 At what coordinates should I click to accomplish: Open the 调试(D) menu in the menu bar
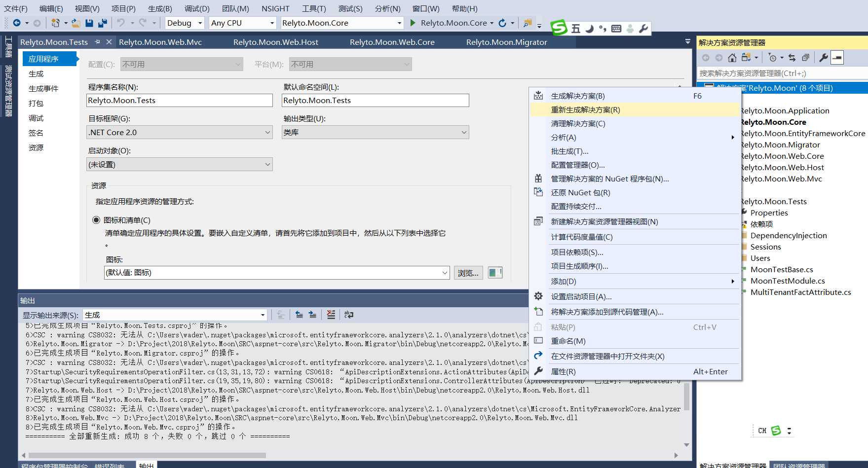pos(197,8)
